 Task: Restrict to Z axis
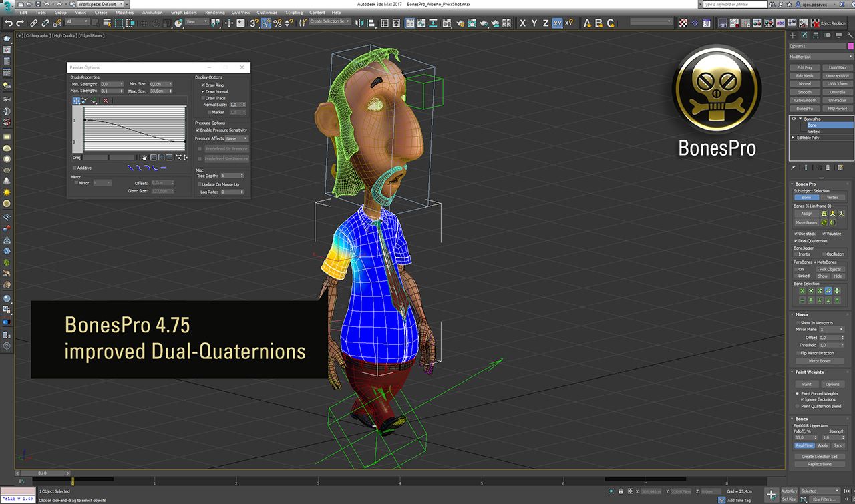[x=545, y=23]
